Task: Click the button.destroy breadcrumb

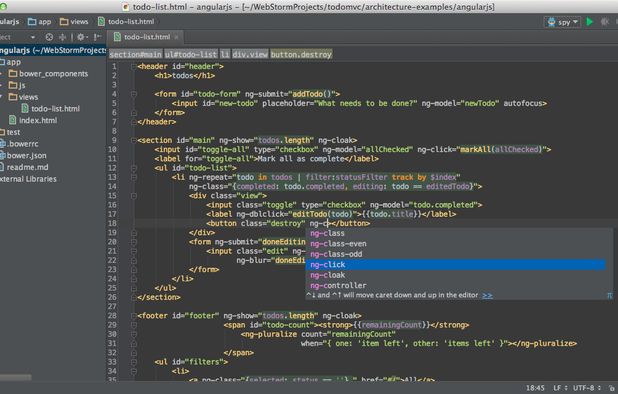Action: 301,54
